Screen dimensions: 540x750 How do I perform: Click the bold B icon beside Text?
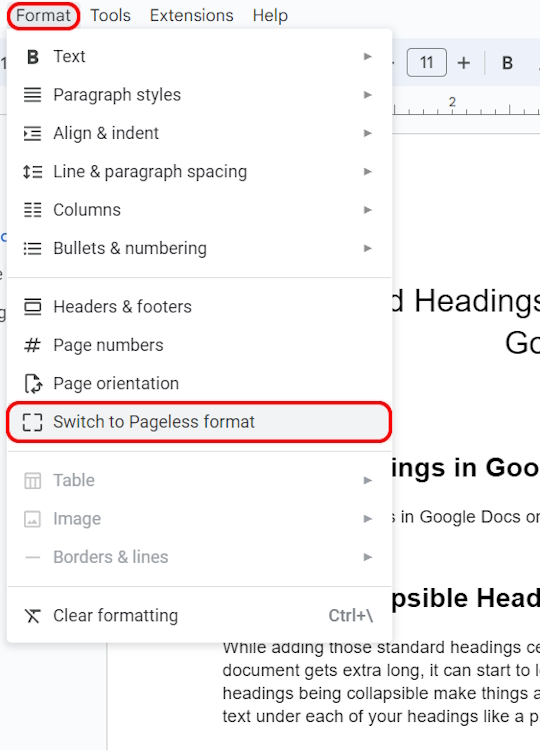pyautogui.click(x=33, y=56)
